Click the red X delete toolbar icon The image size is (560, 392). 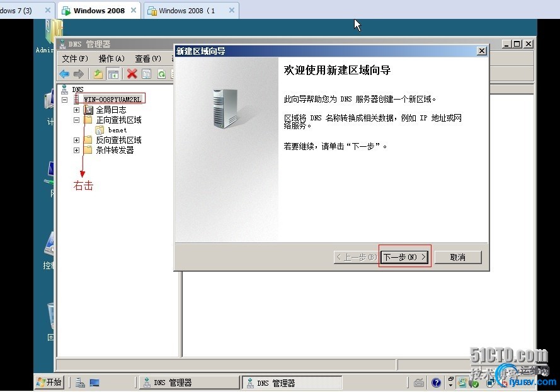click(x=132, y=74)
